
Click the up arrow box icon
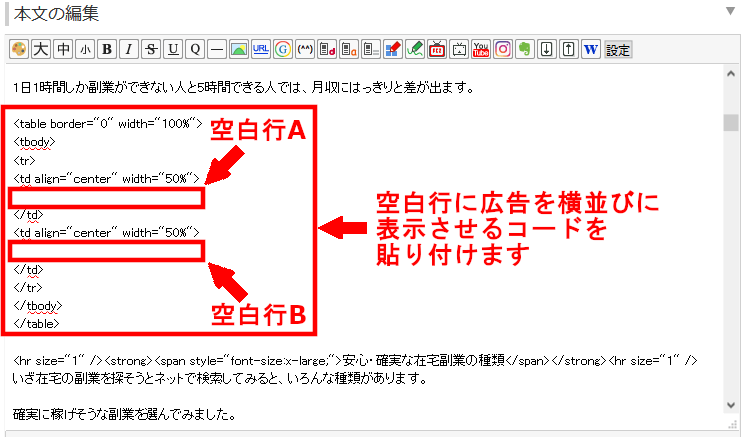569,49
